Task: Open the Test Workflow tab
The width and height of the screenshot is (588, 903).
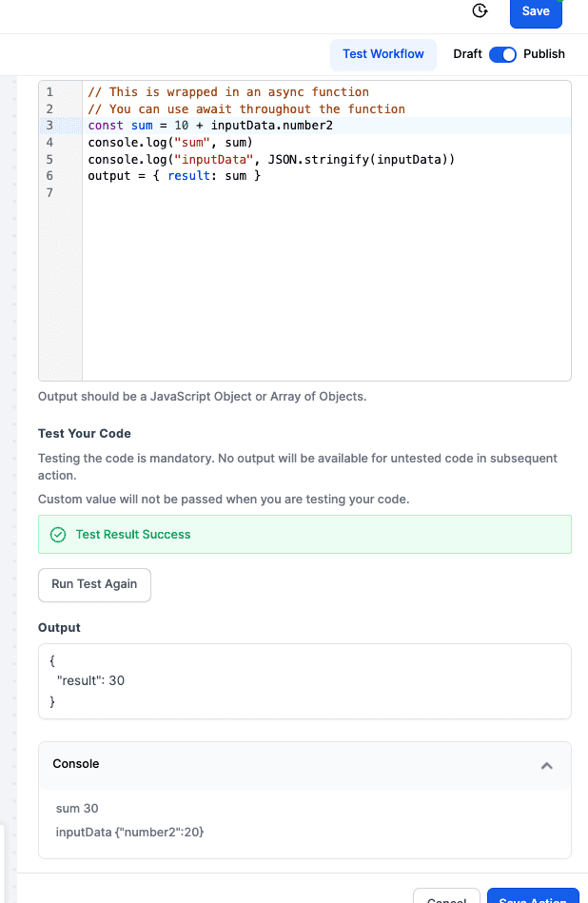Action: tap(383, 54)
